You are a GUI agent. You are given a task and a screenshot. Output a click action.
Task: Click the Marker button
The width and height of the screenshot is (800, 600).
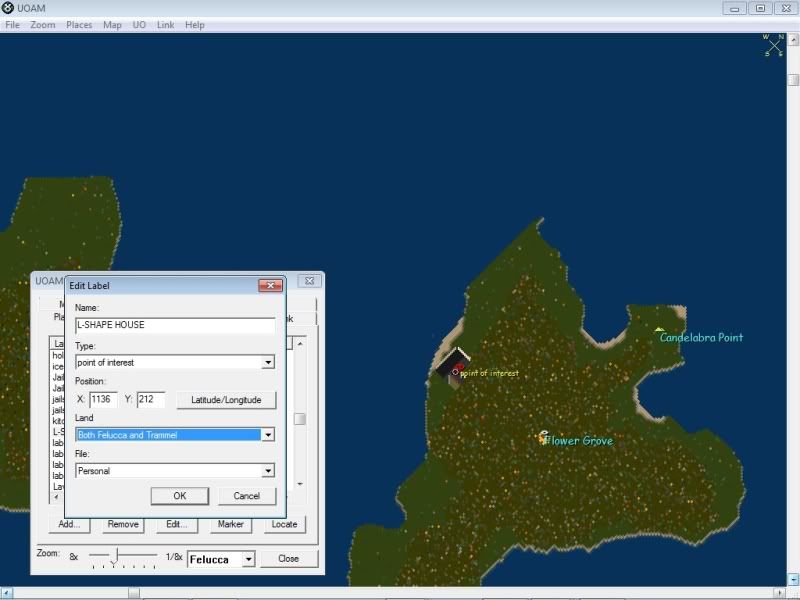click(231, 524)
